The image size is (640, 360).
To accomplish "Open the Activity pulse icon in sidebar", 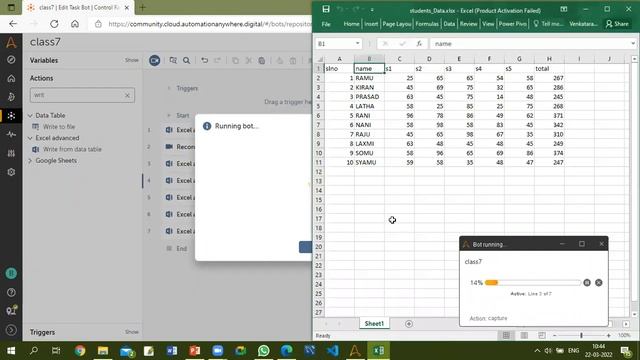I will pyautogui.click(x=11, y=134).
